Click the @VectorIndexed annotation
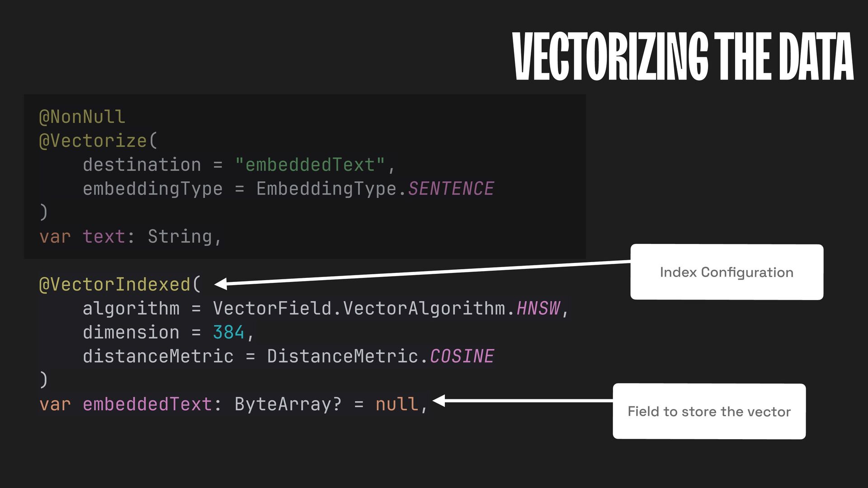868x488 pixels. (x=115, y=285)
